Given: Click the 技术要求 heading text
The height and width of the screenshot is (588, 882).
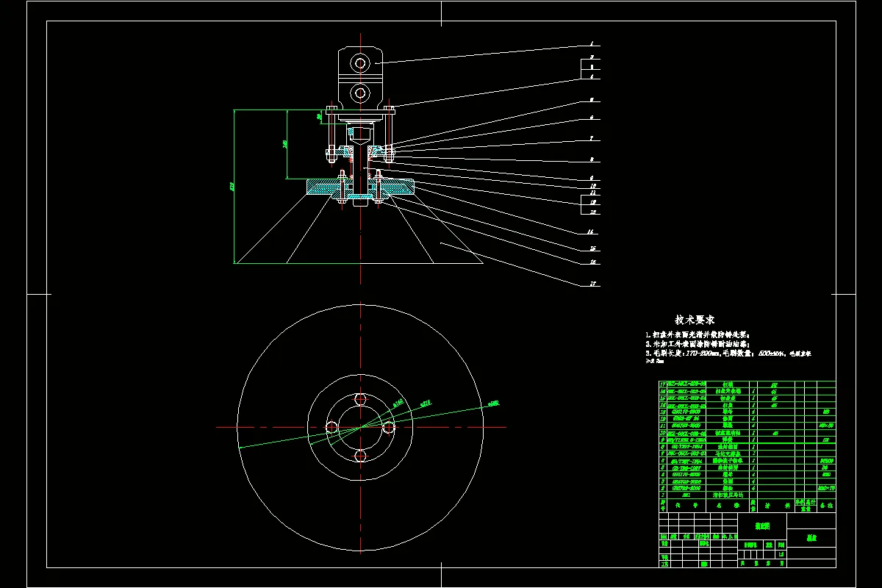Looking at the screenshot, I should coord(695,320).
